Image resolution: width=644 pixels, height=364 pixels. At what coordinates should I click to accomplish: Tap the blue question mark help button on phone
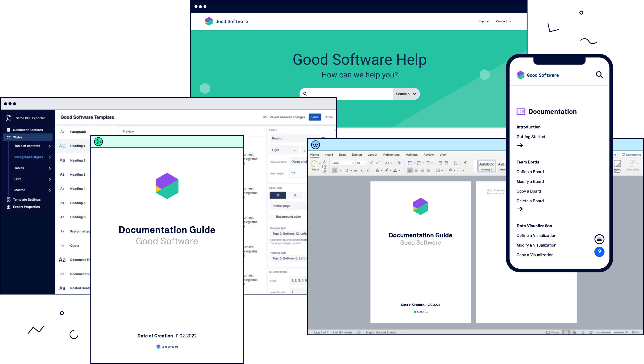pyautogui.click(x=599, y=252)
